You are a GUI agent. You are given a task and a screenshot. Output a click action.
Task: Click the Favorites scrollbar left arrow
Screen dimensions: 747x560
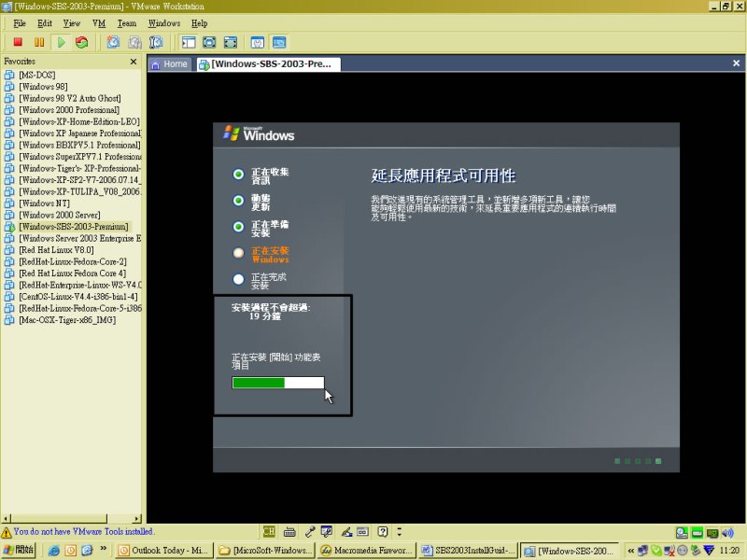coord(6,519)
